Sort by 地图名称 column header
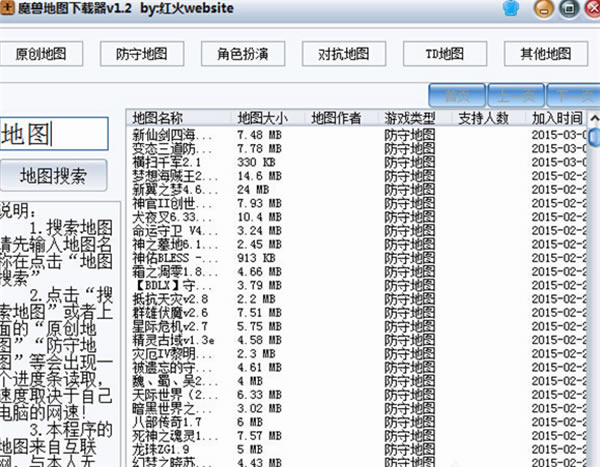This screenshot has height=467, width=600. (x=178, y=118)
